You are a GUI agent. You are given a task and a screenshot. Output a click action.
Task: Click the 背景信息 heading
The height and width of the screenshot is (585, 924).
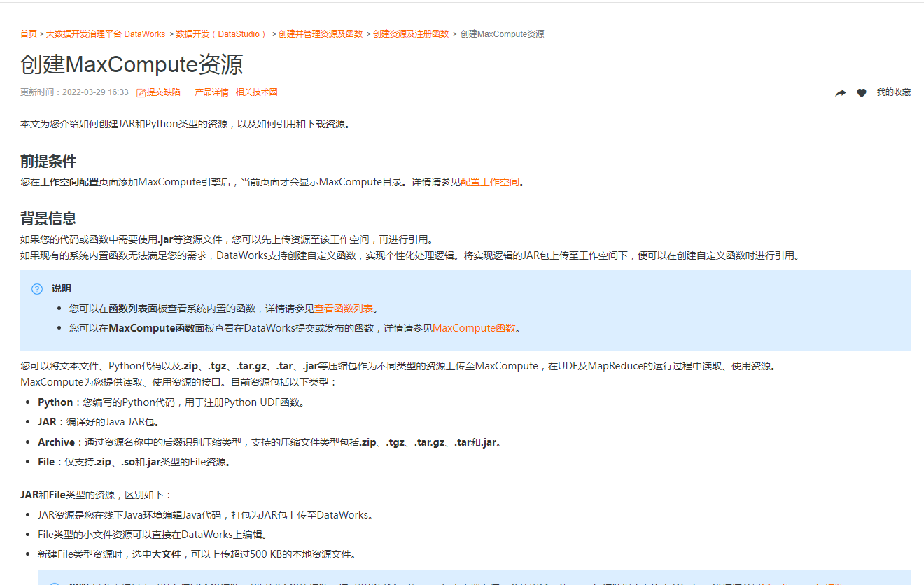point(48,218)
